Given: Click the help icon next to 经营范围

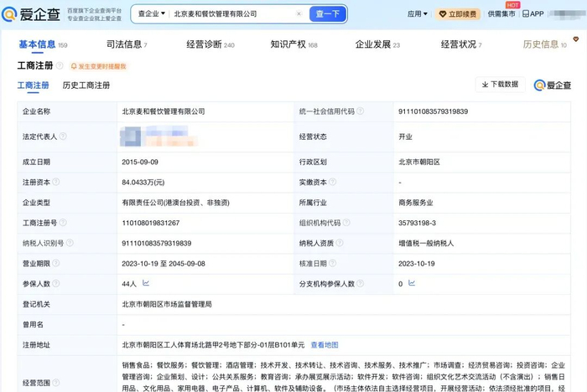Looking at the screenshot, I should (x=56, y=382).
